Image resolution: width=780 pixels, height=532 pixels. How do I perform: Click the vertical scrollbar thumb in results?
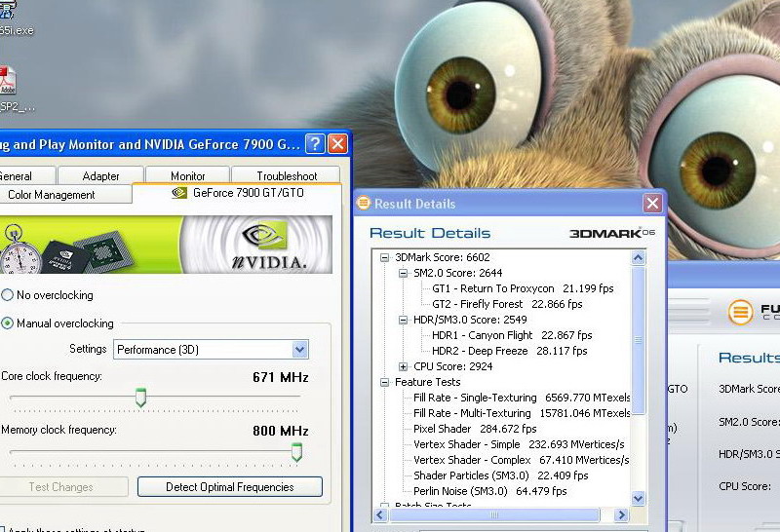[639, 340]
